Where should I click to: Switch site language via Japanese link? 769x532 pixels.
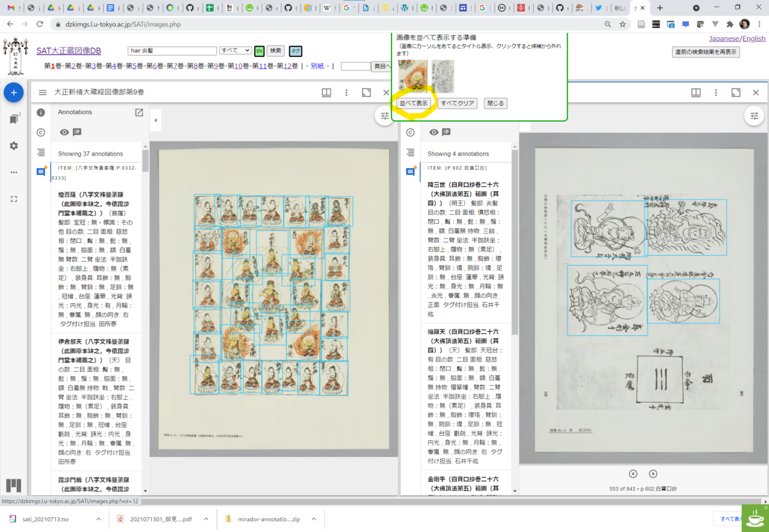tap(724, 38)
